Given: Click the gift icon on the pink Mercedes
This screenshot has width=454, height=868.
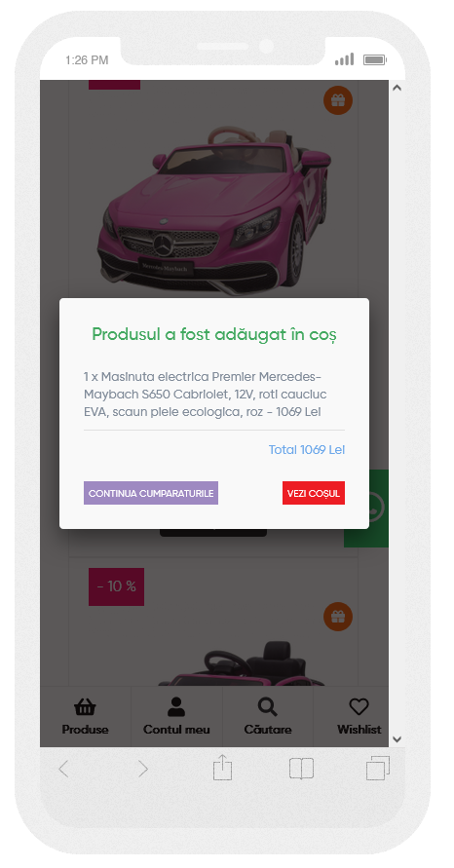Looking at the screenshot, I should click(338, 100).
